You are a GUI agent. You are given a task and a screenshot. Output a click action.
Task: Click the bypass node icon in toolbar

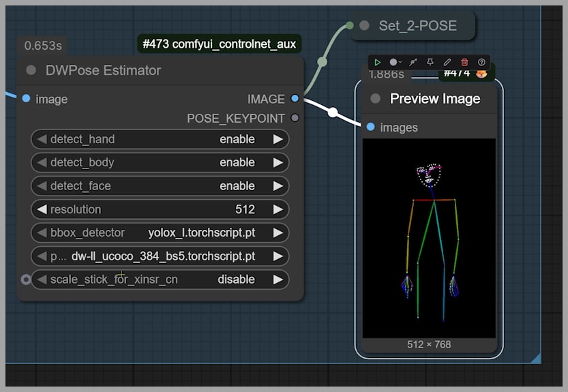click(x=413, y=62)
